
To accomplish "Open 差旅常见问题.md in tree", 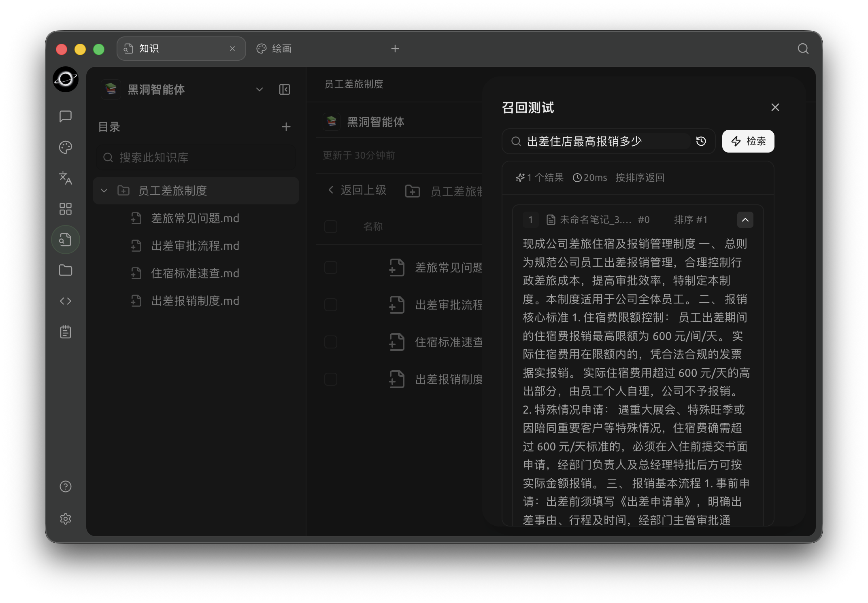I will point(196,218).
